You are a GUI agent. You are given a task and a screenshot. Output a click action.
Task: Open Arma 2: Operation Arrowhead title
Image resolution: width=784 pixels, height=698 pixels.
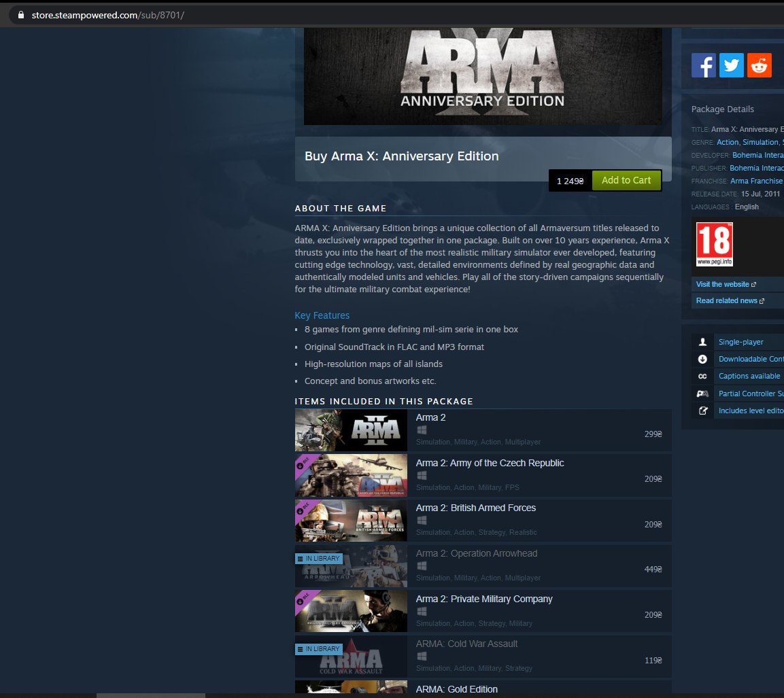click(x=477, y=554)
